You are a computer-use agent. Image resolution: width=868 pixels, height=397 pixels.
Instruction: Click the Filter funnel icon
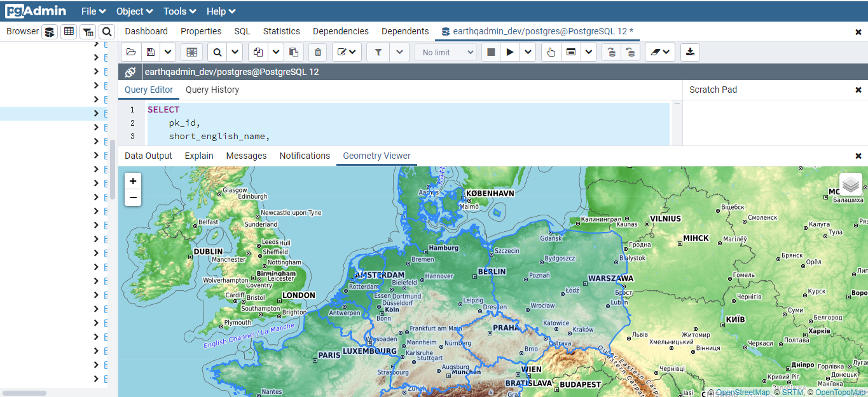(x=378, y=52)
